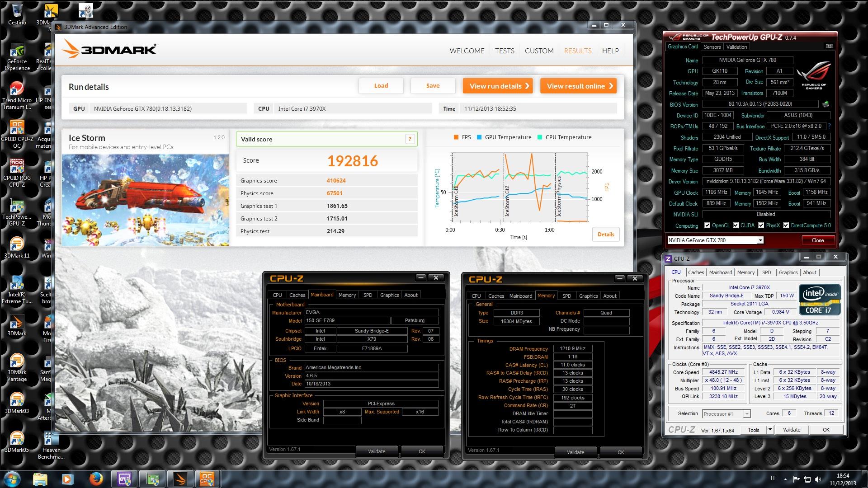Open CPUID CPU-Z OC desktop shortcut
This screenshot has height=488, width=868.
pos(17,134)
